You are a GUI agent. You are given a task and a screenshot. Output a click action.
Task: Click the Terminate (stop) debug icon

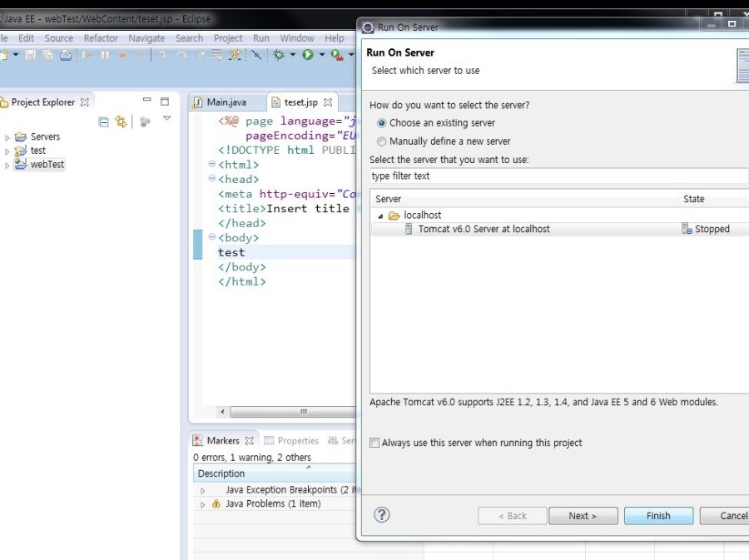[123, 55]
